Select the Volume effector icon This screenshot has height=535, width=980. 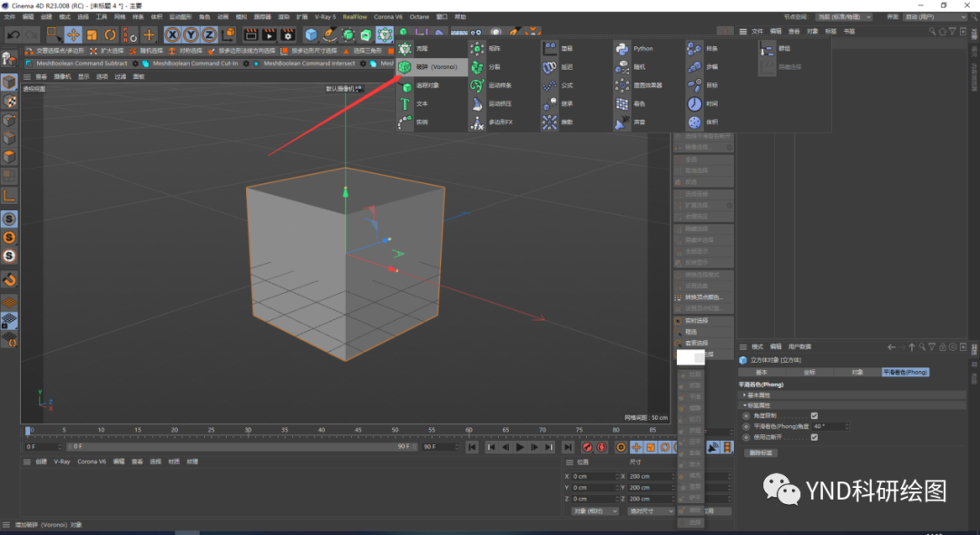tap(694, 122)
